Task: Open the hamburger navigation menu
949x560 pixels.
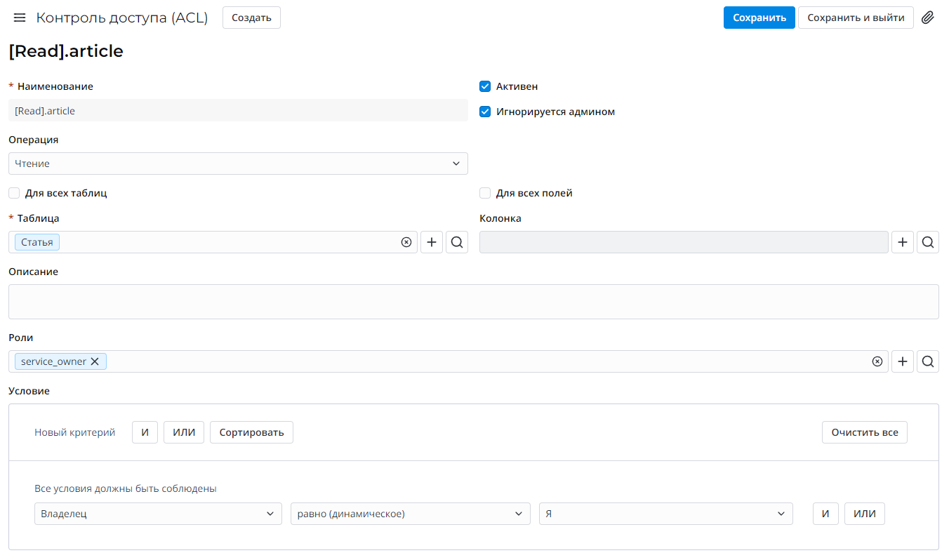Action: click(20, 18)
